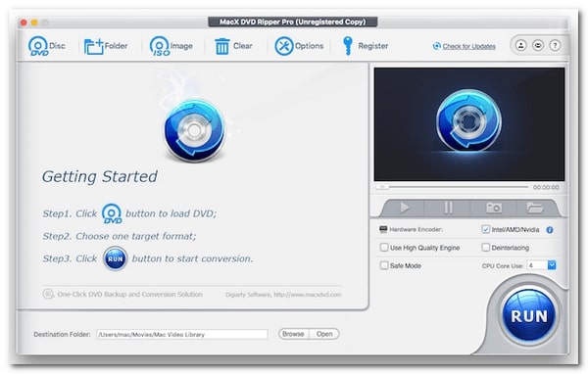Screen dimensions: 588x374
Task: Open the Folder import button
Action: click(x=106, y=46)
